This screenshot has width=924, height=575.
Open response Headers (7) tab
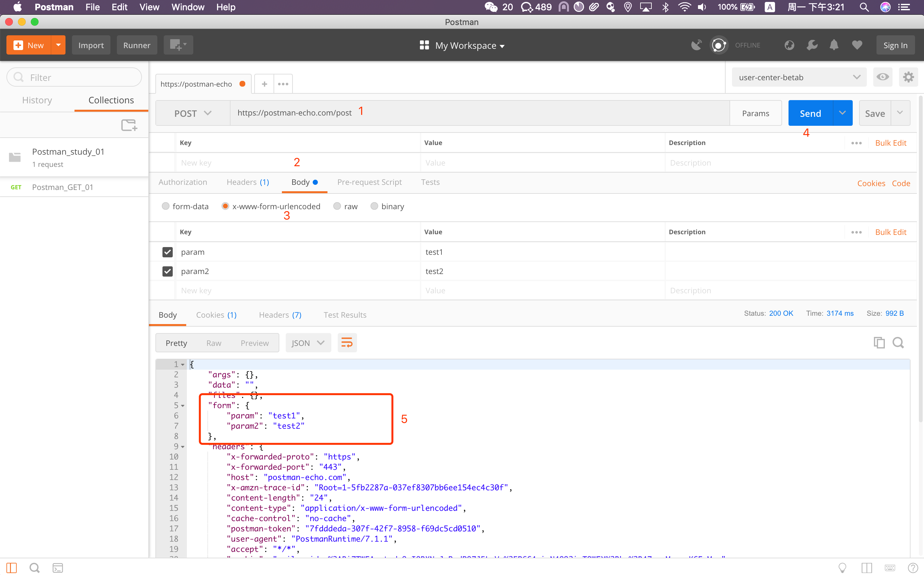pos(280,315)
